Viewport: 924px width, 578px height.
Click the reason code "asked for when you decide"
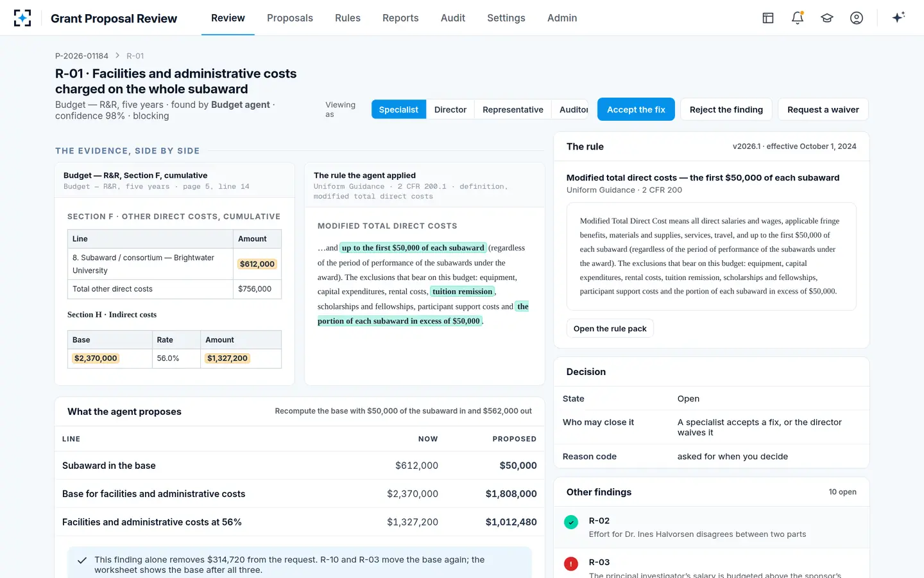(733, 457)
